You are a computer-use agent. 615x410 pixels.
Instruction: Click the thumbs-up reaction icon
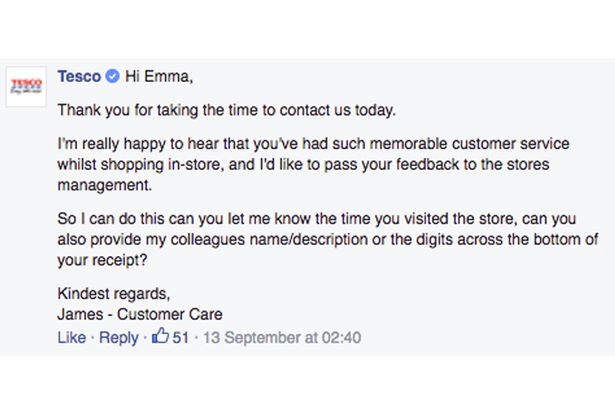pos(159,337)
